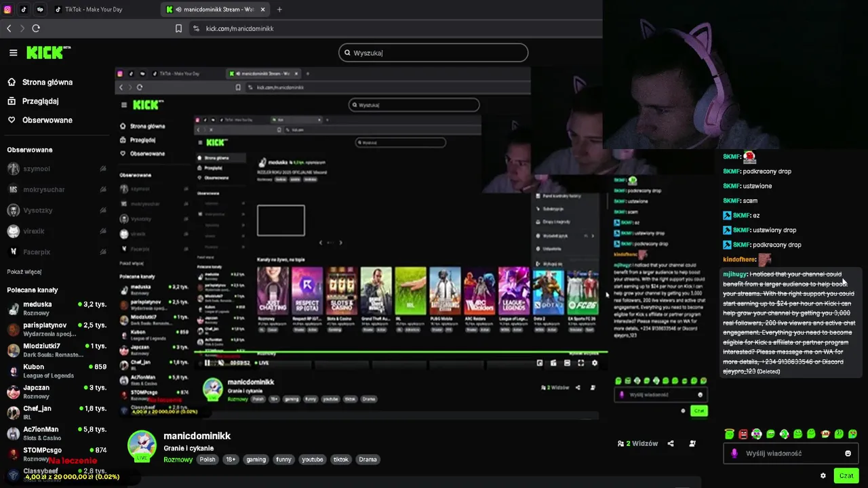Open followed channel Vysotzky
This screenshot has height=488, width=868.
click(x=57, y=210)
